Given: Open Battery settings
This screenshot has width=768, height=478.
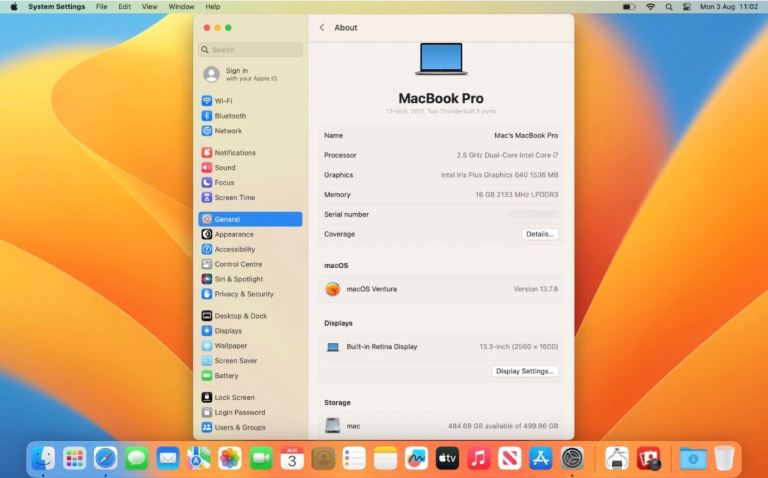Looking at the screenshot, I should point(250,376).
